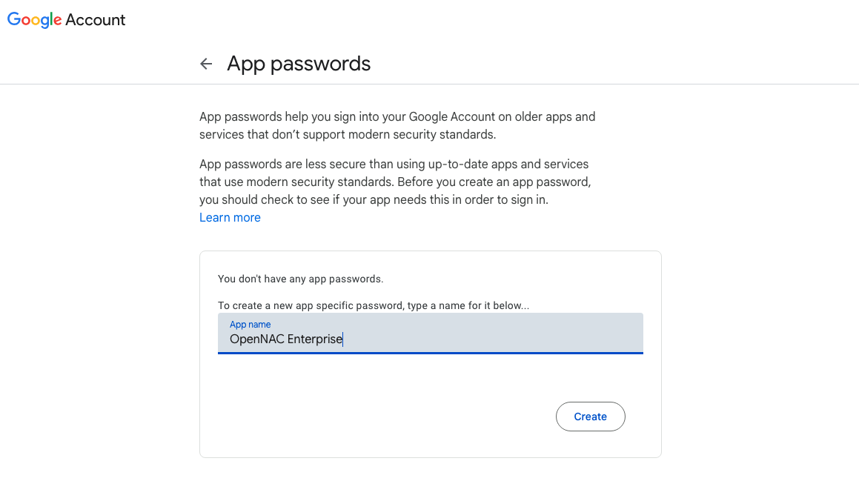Click empty space right of typed app name
Image resolution: width=859 pixels, height=504 pixels.
[x=489, y=339]
